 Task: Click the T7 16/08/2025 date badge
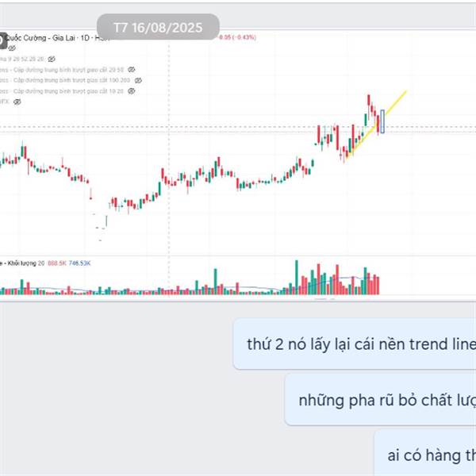(x=158, y=27)
